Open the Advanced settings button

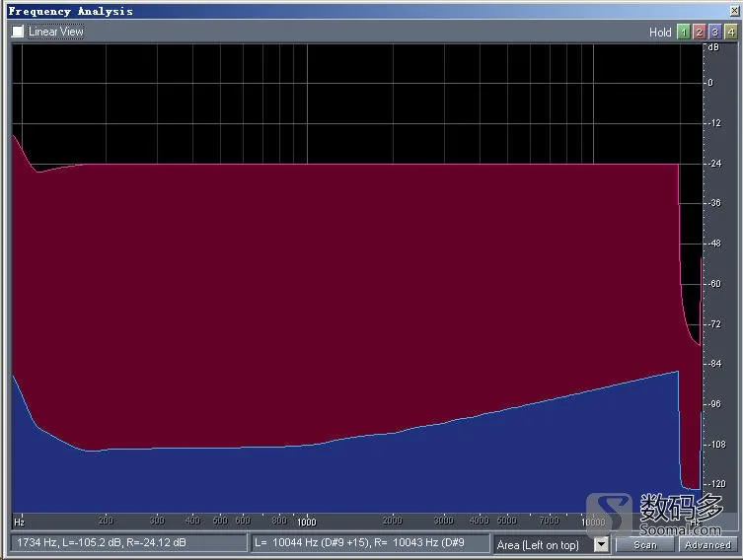click(x=707, y=545)
